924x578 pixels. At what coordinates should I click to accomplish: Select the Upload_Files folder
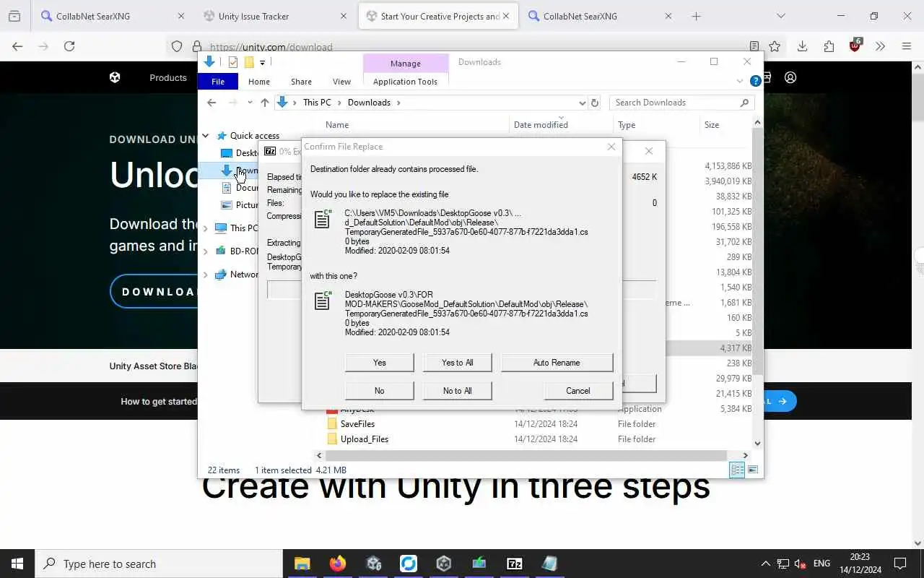(x=365, y=439)
